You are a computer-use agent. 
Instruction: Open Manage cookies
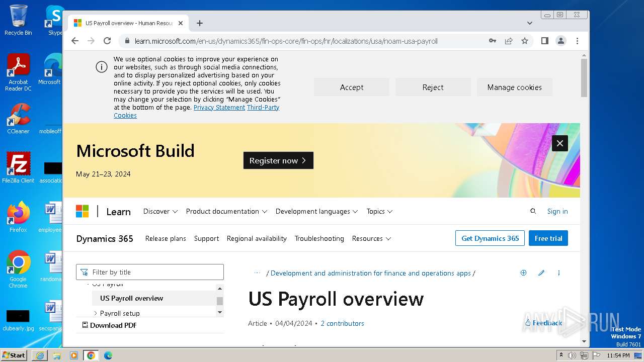tap(515, 87)
